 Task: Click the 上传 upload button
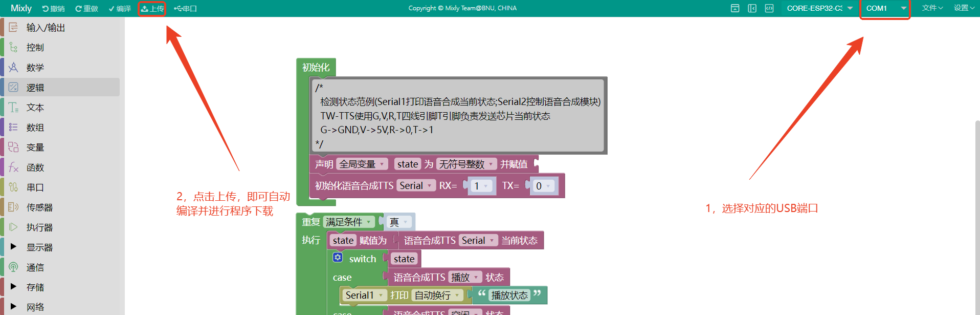coord(152,9)
